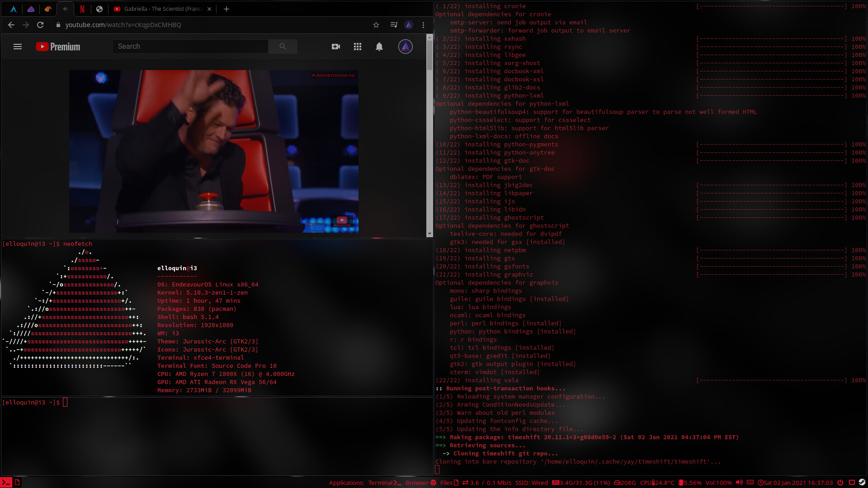The width and height of the screenshot is (868, 488).
Task: Click the network speed Mb/s indicator
Action: 487,483
